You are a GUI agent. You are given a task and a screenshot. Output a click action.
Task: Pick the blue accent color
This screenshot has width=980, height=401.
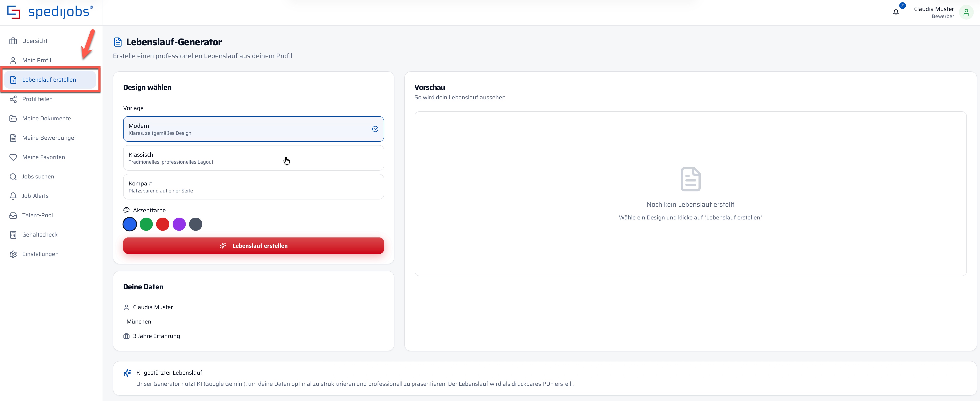(130, 224)
